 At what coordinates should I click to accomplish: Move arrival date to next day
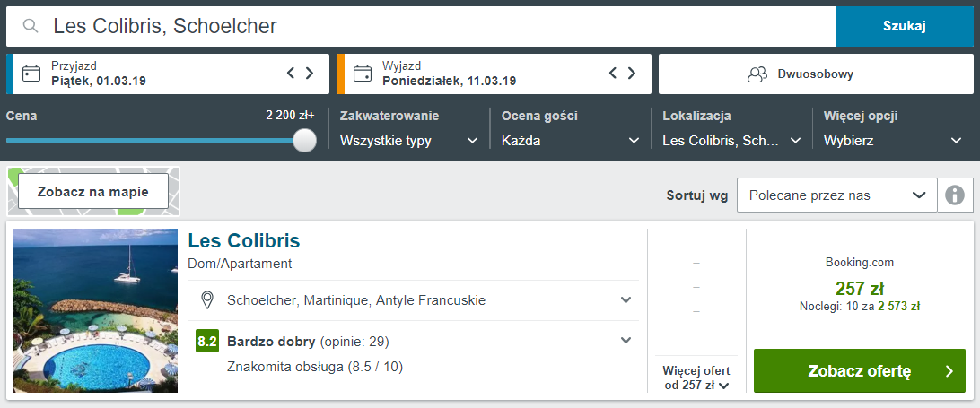(310, 74)
